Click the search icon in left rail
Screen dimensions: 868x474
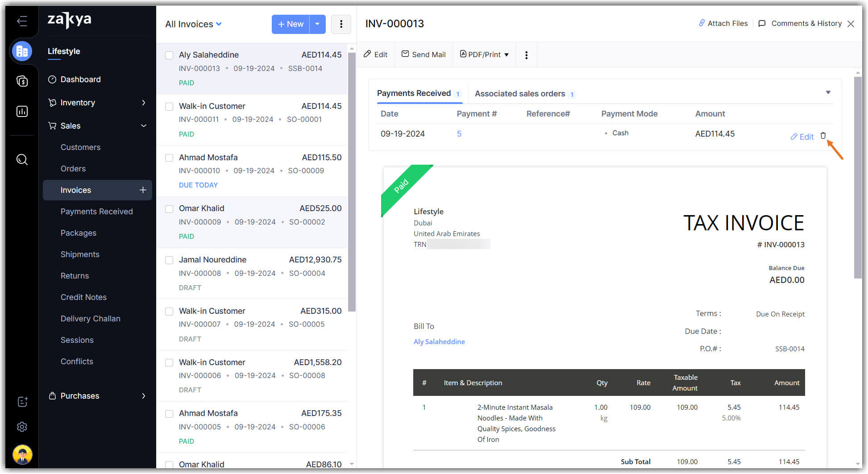22,159
